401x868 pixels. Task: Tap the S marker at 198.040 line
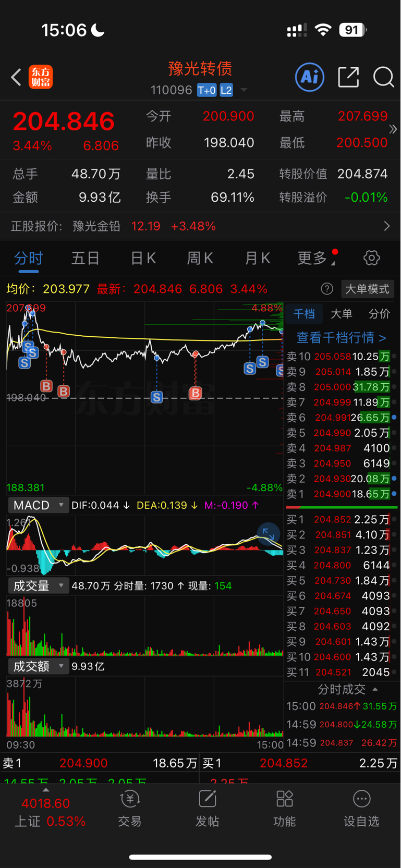(156, 397)
